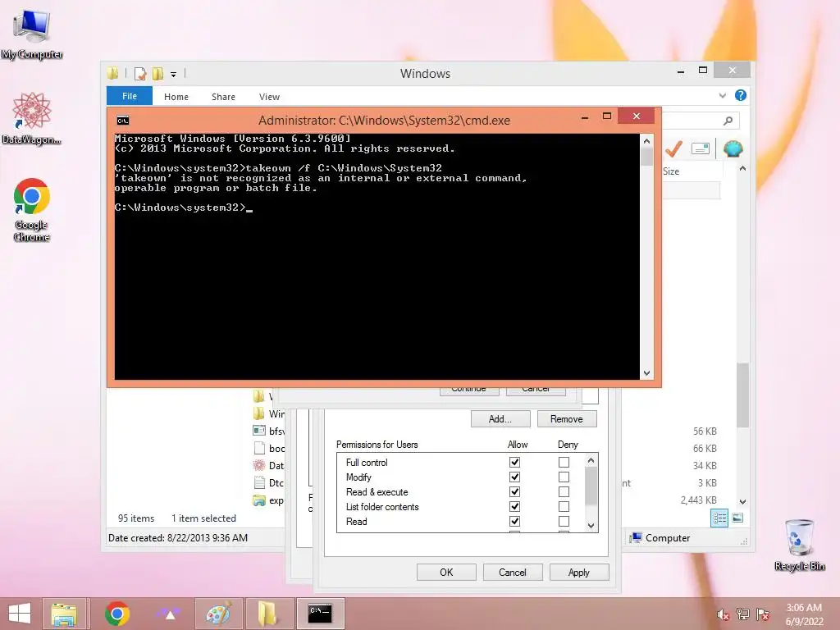The image size is (840, 630).
Task: Check Deny for List folder contents
Action: pos(564,506)
